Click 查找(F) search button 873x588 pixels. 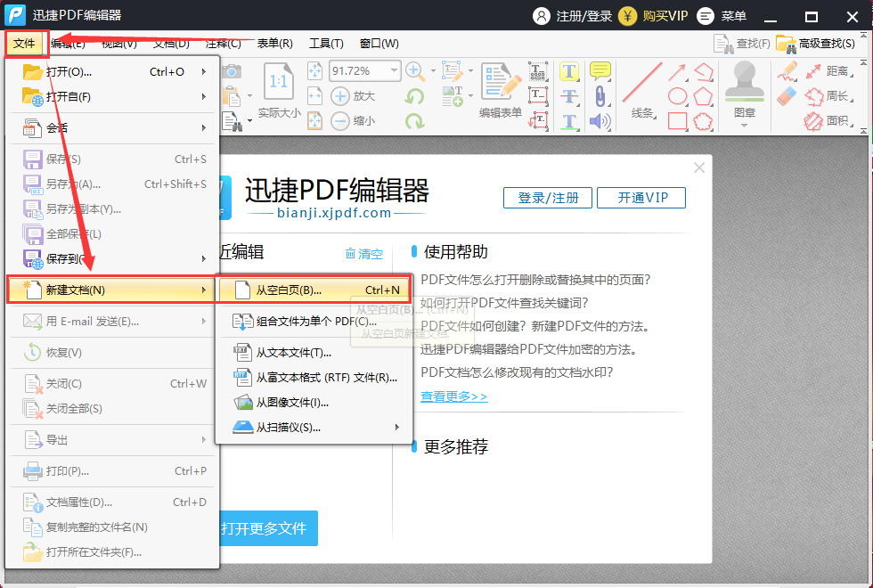point(742,44)
